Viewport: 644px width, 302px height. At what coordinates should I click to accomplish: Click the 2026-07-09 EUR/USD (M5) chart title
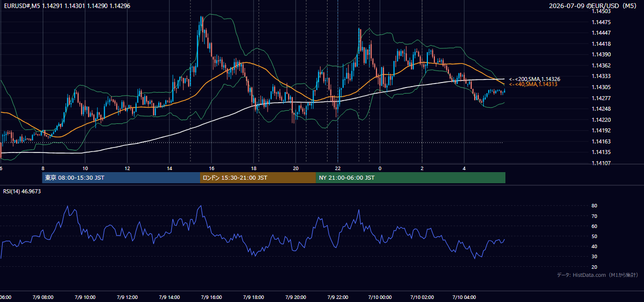click(594, 6)
